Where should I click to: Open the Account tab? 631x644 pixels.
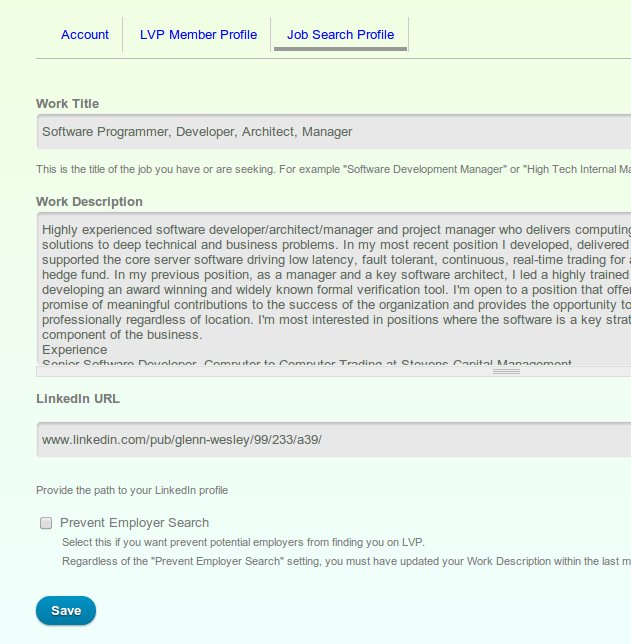click(x=85, y=35)
